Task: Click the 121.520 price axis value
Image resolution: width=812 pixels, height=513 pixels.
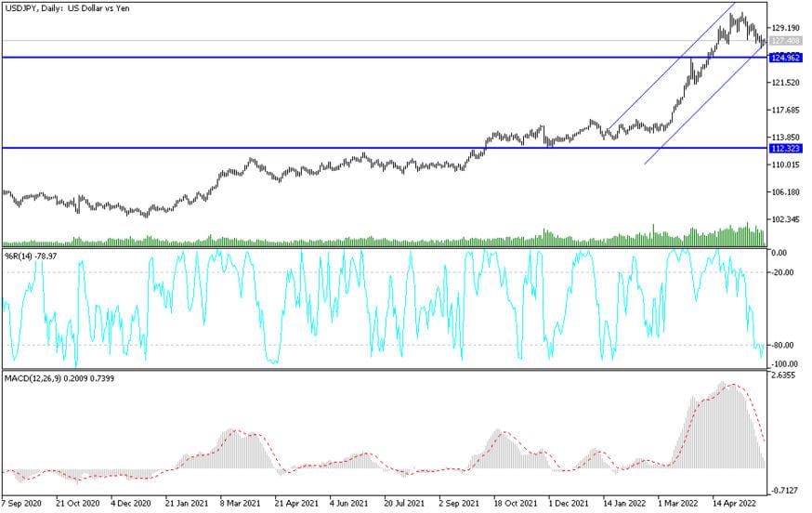Action: tap(785, 83)
